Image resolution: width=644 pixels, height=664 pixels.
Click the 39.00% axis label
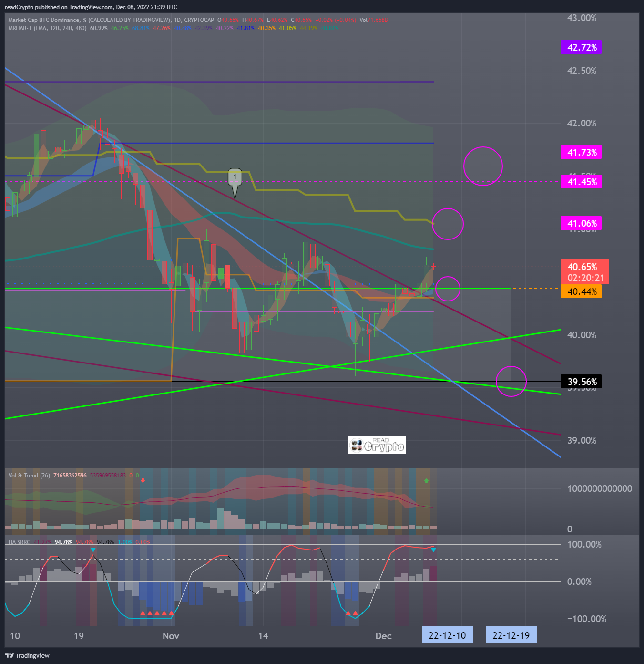pyautogui.click(x=582, y=440)
